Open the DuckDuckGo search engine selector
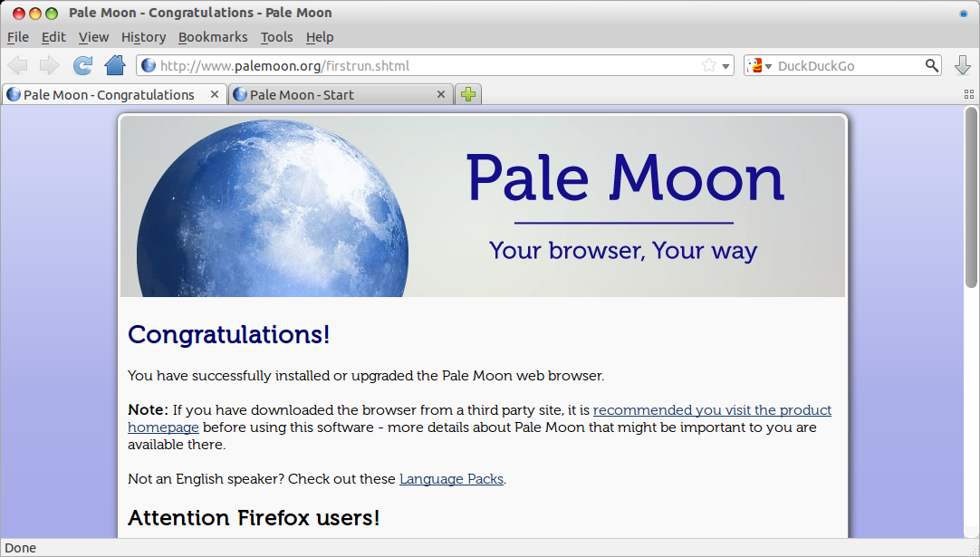980x557 pixels. 759,65
